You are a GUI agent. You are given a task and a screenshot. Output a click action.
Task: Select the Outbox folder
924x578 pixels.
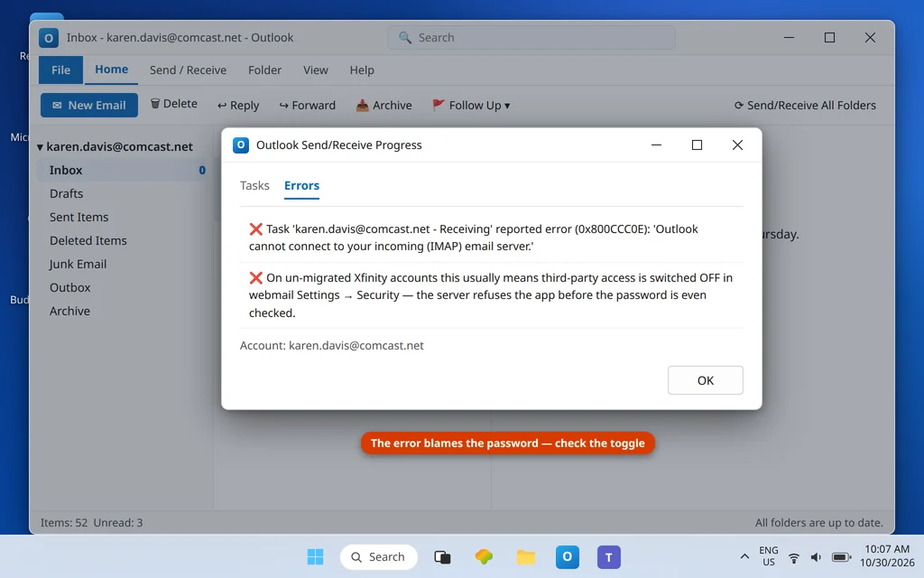123,288
